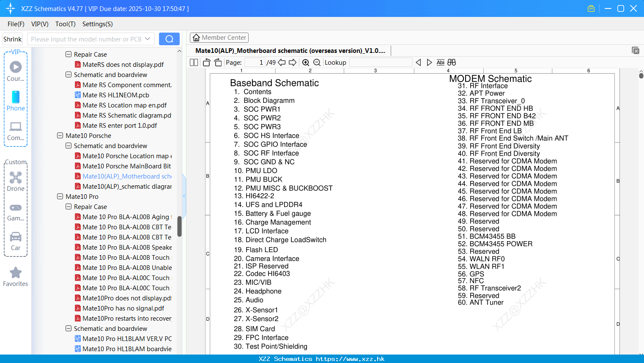Viewport: 644px width, 363px height.
Task: Find previous lookup result triangle
Action: (x=418, y=62)
